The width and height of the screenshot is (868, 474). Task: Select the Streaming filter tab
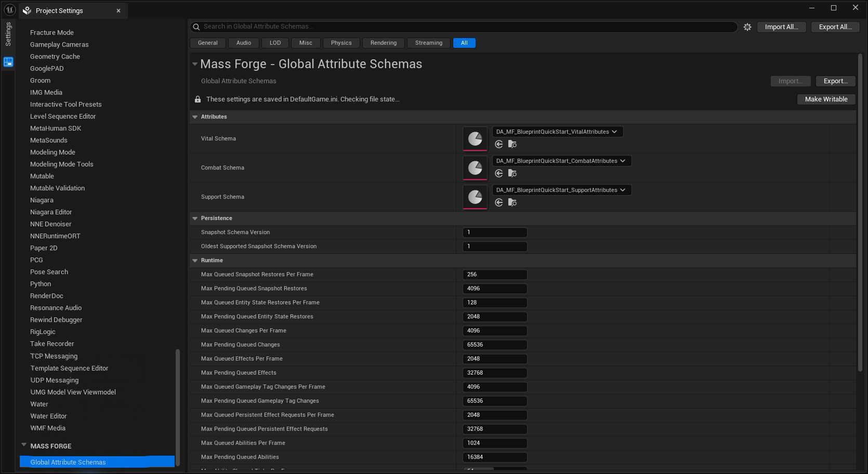point(429,43)
